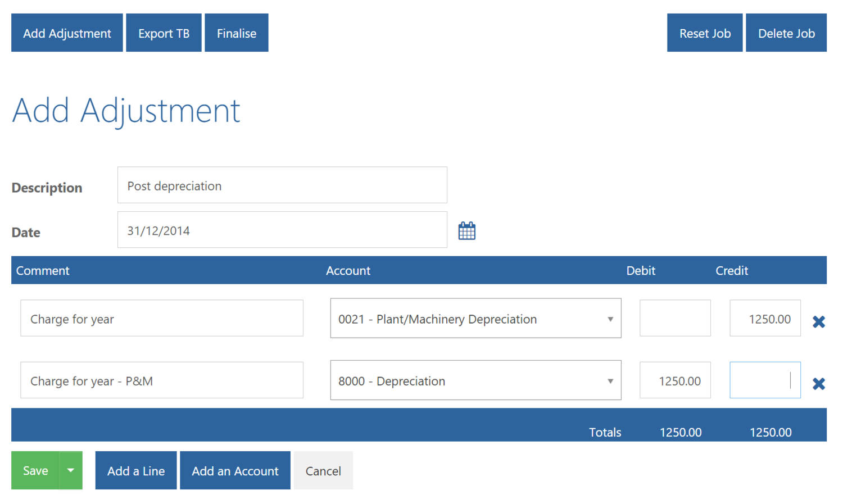Open the 0021 Plant/Machinery account dropdown
Screen dimensions: 843x504
[x=475, y=319]
